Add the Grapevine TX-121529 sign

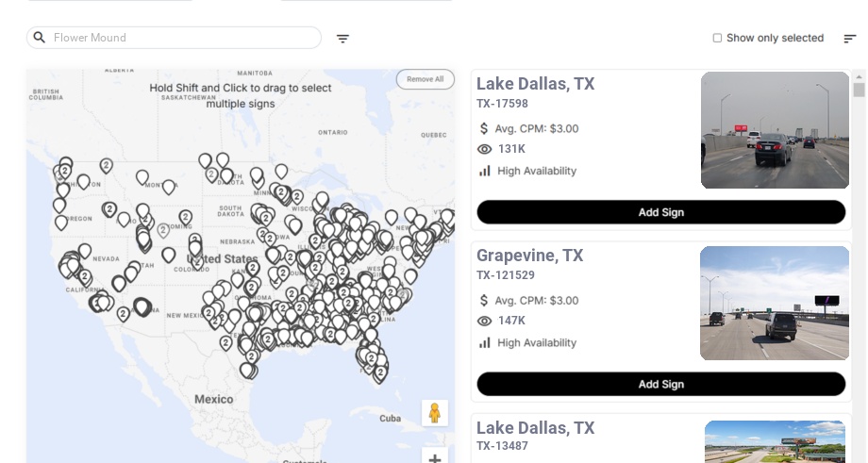click(660, 384)
